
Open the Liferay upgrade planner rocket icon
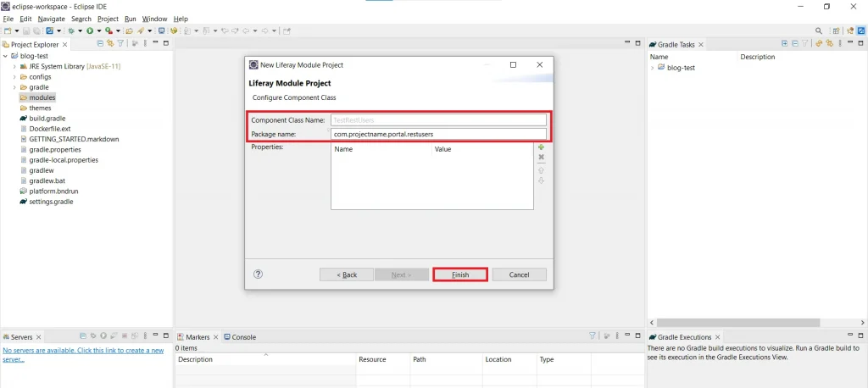pos(141,31)
